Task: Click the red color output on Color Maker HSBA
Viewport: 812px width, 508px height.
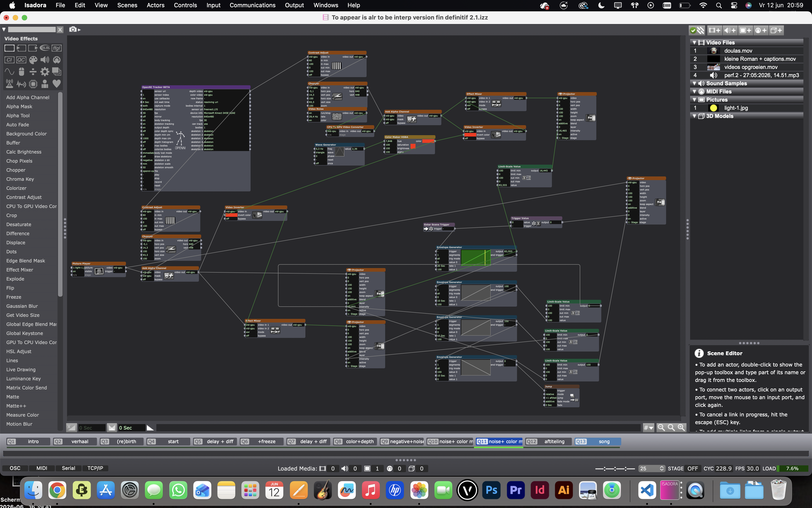Action: coord(428,141)
